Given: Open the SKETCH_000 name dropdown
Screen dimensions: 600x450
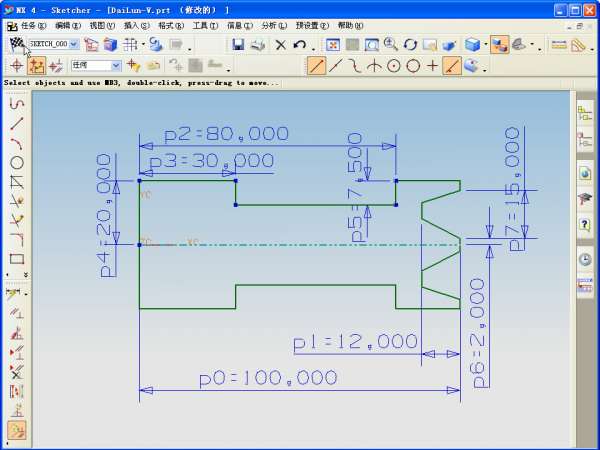Looking at the screenshot, I should coord(73,45).
